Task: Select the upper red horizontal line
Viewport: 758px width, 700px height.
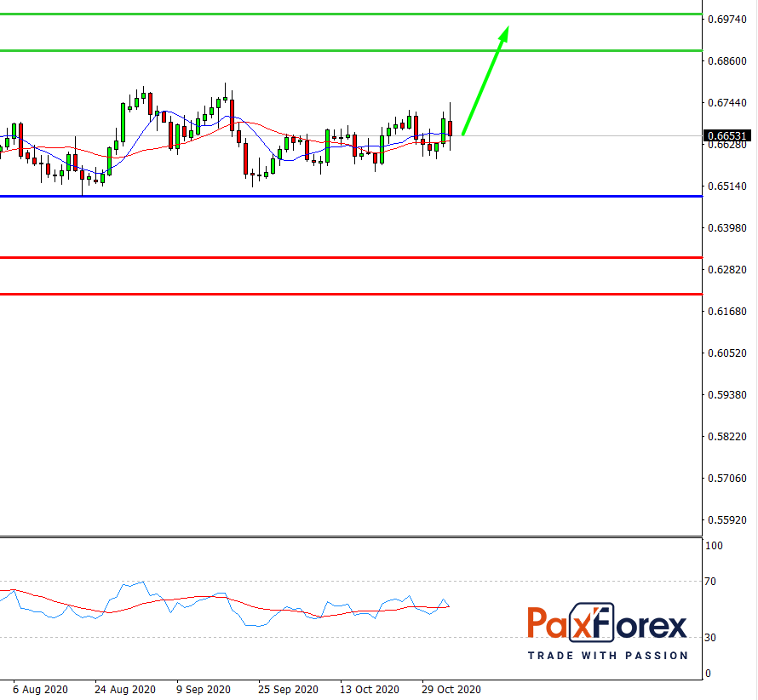Action: point(351,258)
